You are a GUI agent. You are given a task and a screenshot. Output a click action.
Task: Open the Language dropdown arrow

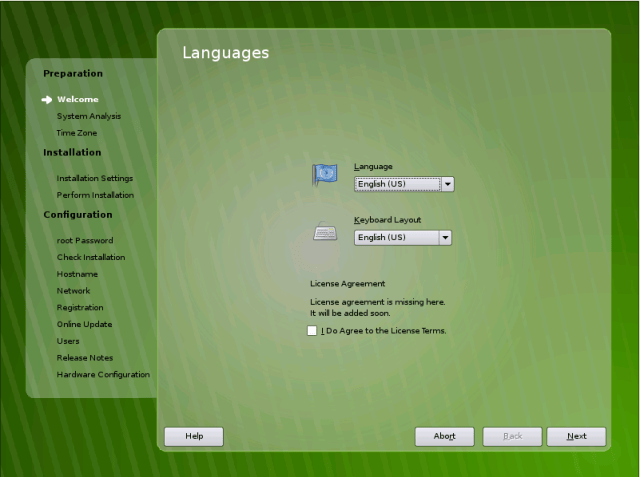[x=448, y=184]
